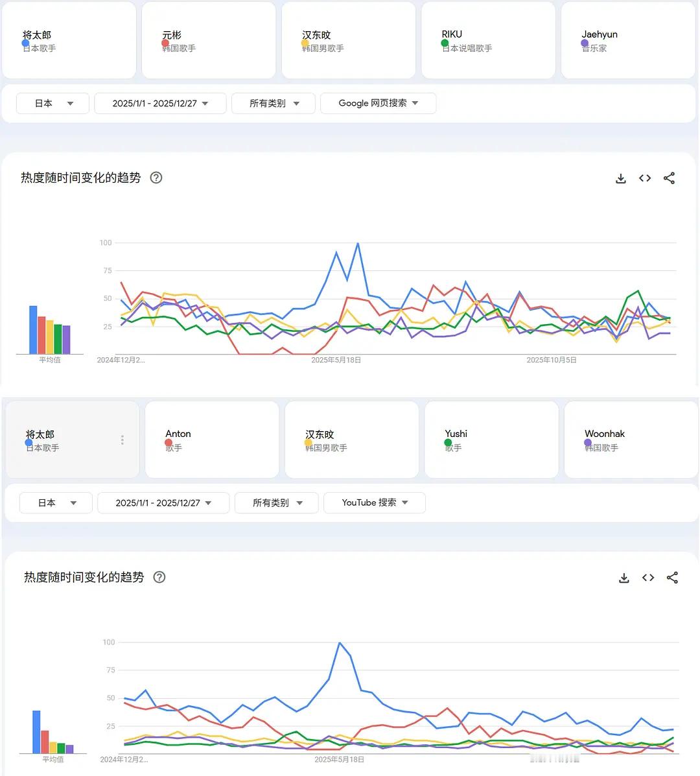Select the RIKU 日本说唱歌手 term card
The height and width of the screenshot is (776, 700).
click(488, 40)
